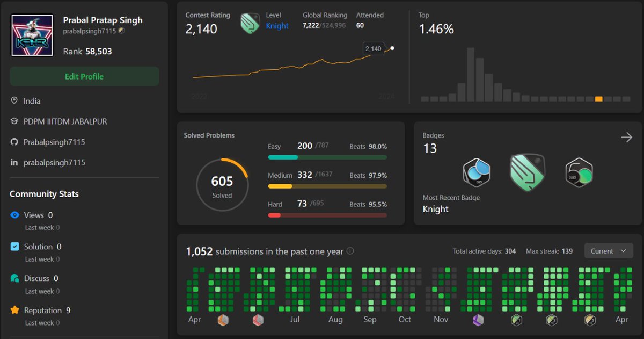Click the LinkedIn logo icon
Viewport: 644px width, 339px height.
click(14, 162)
